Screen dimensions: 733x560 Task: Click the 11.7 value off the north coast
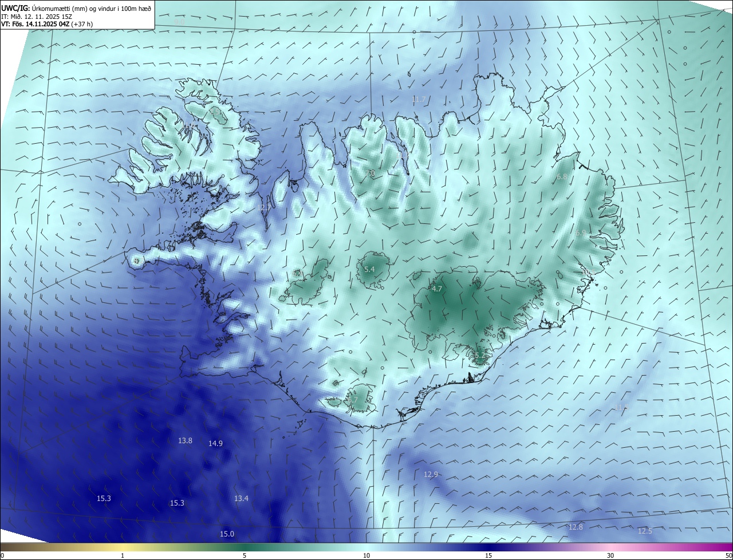point(419,100)
